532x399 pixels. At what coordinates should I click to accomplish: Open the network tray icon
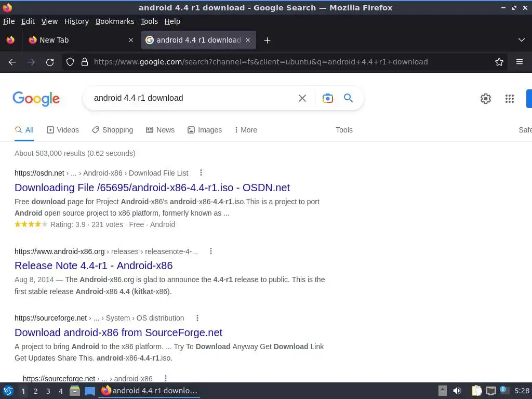[490, 391]
